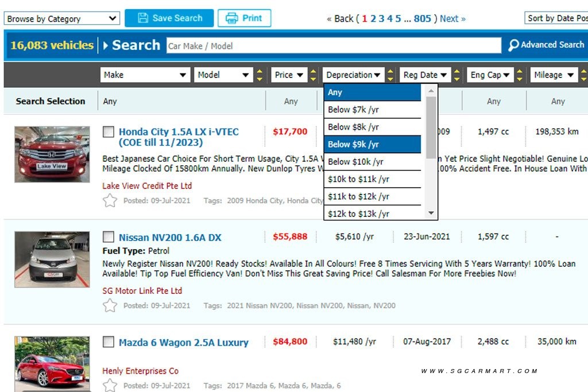Open the Nissan NV200 van thumbnail
The image size is (588, 392).
point(52,259)
